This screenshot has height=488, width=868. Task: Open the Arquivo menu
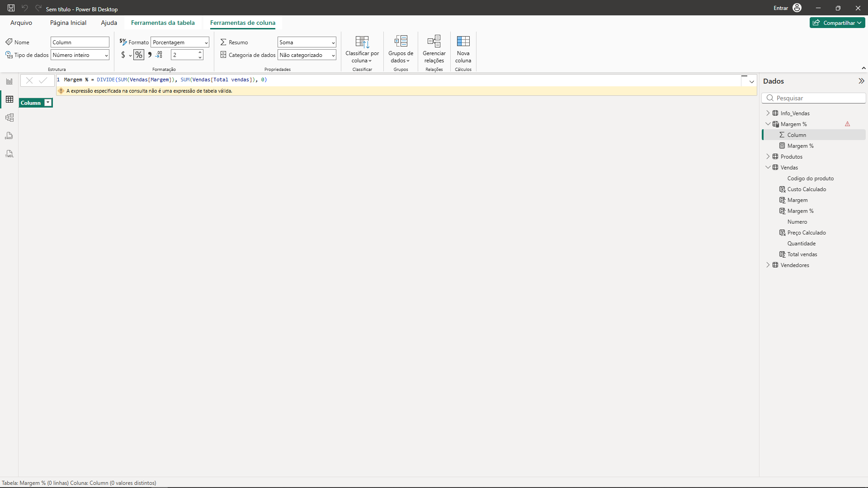click(21, 23)
